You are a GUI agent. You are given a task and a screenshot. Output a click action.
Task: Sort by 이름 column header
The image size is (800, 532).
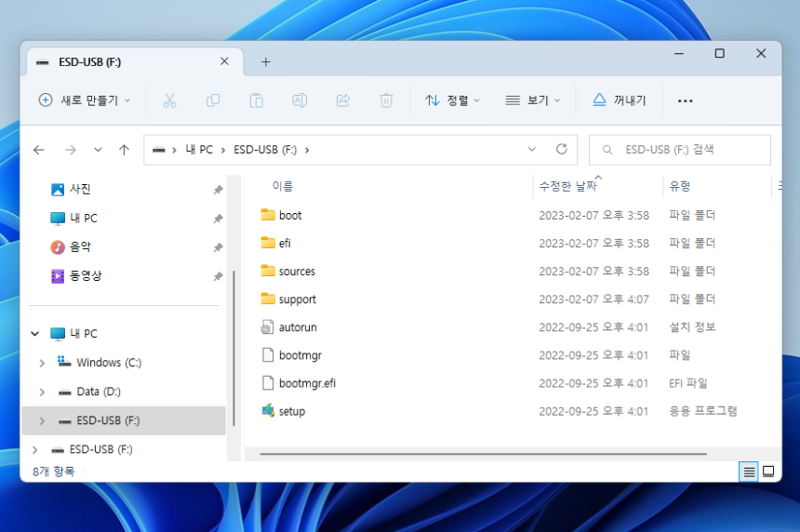click(x=282, y=186)
